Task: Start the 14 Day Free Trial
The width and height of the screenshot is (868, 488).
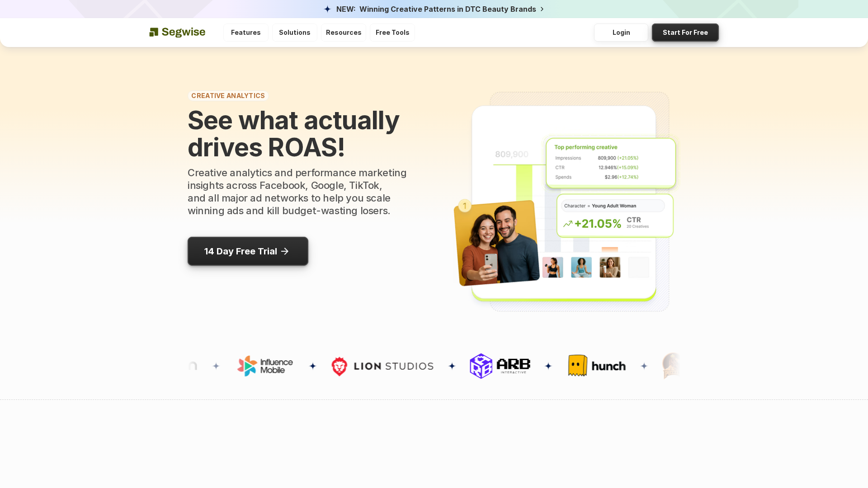Action: coord(248,251)
